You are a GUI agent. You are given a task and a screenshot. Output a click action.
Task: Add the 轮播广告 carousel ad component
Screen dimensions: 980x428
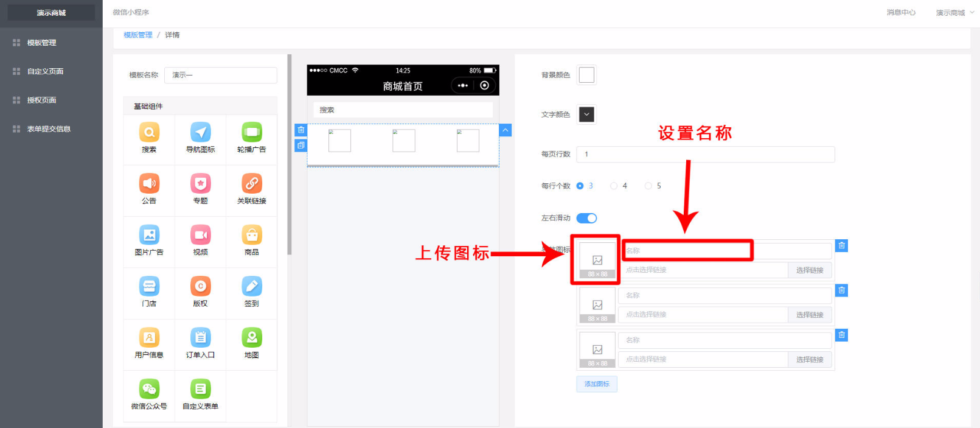251,138
